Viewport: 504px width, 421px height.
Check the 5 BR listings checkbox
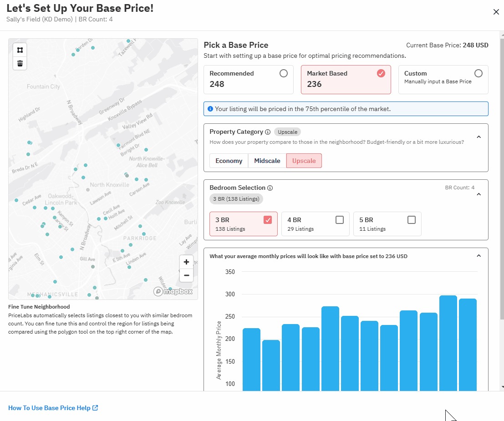pyautogui.click(x=411, y=220)
